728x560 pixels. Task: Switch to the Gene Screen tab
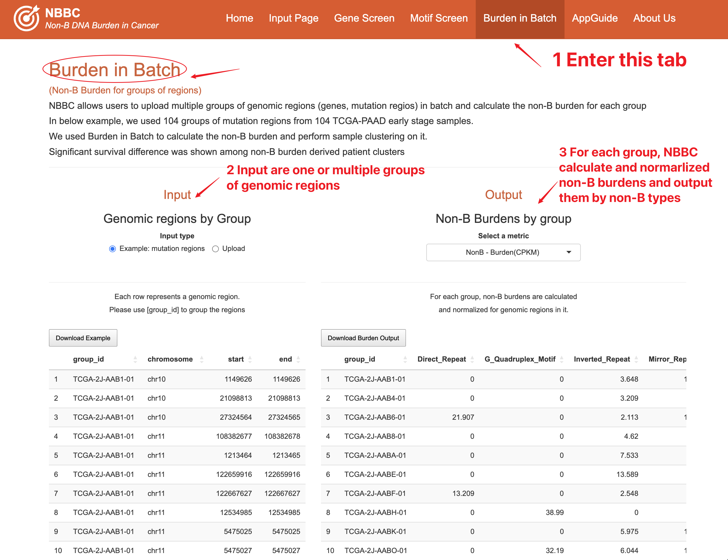[364, 18]
